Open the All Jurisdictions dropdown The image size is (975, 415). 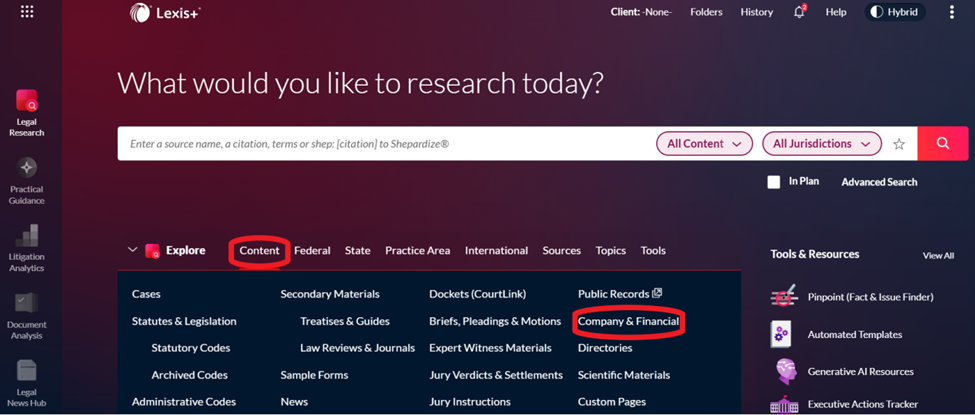coord(822,144)
